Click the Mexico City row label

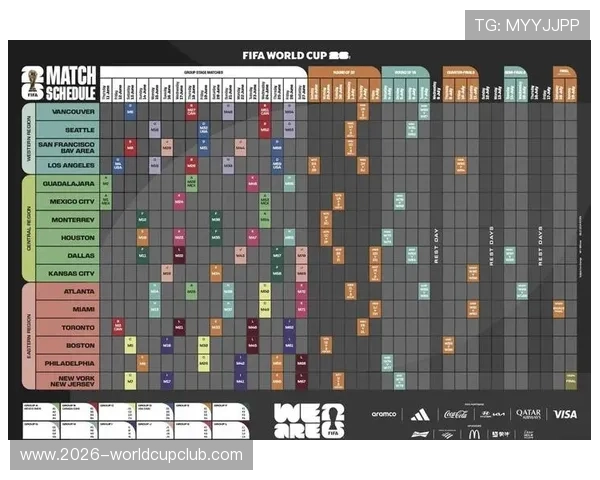click(68, 201)
